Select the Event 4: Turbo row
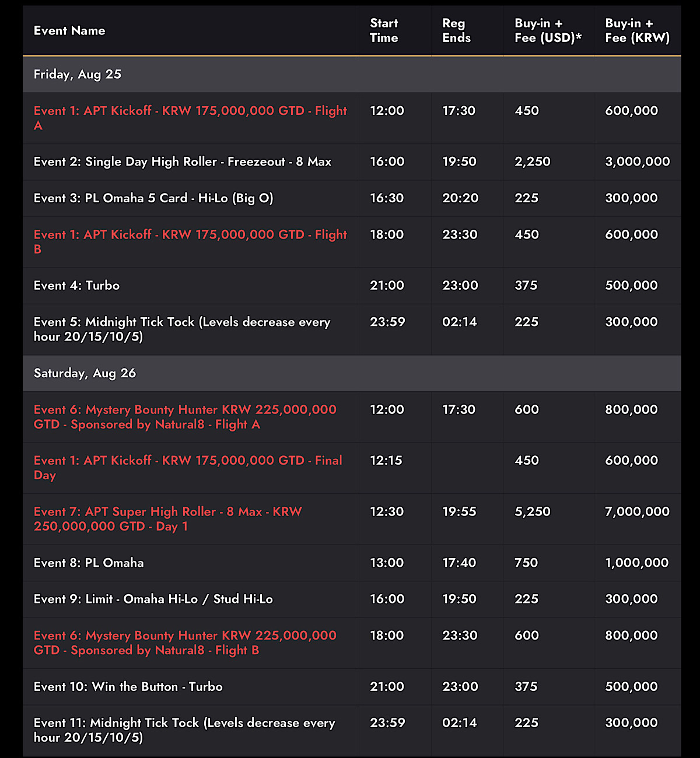The height and width of the screenshot is (758, 700). point(352,286)
